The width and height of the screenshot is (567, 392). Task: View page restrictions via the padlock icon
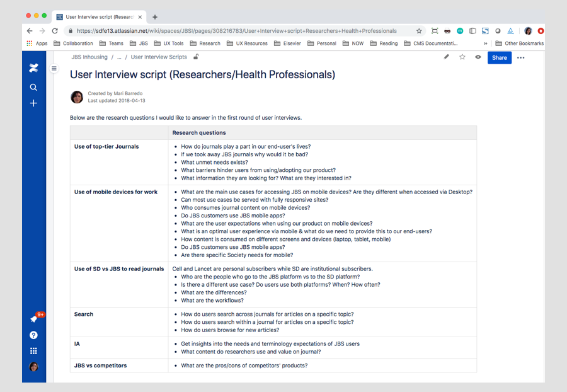coord(196,56)
